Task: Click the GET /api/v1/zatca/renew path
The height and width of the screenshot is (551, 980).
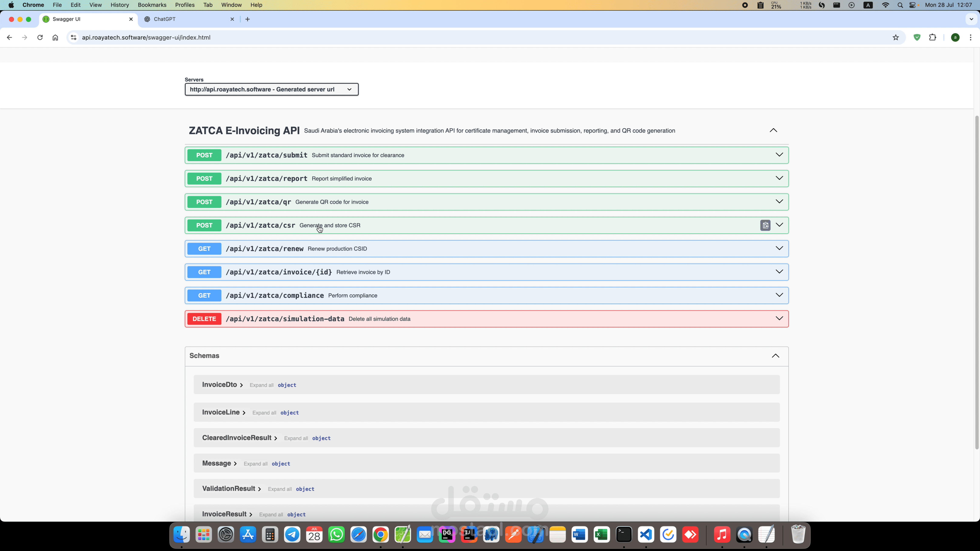Action: click(x=264, y=249)
